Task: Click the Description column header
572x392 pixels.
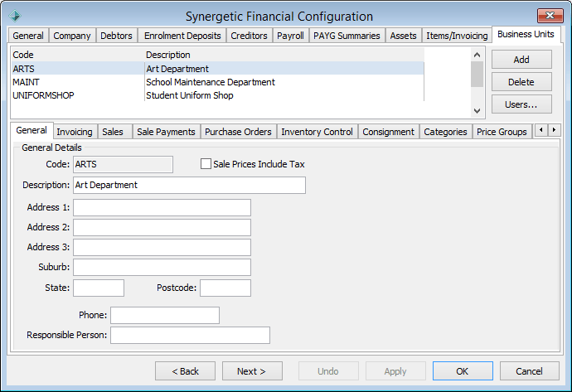Action: click(x=284, y=55)
